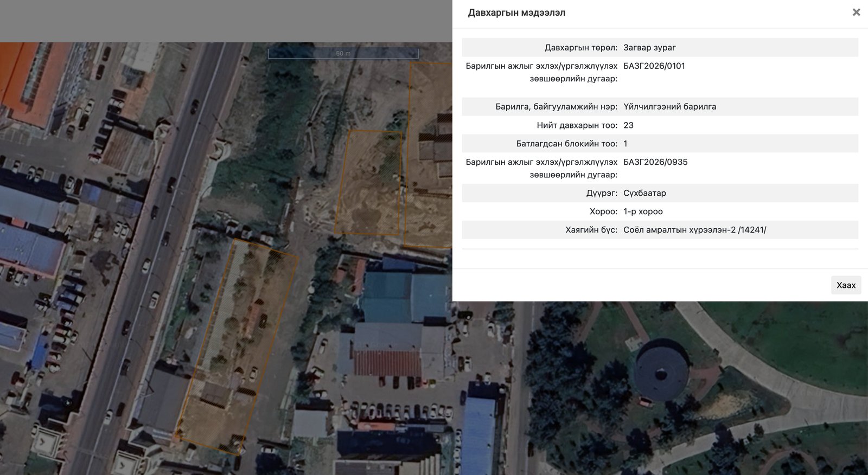Close the Давхаргын мэдээлэл dialog with the X

[x=856, y=12]
